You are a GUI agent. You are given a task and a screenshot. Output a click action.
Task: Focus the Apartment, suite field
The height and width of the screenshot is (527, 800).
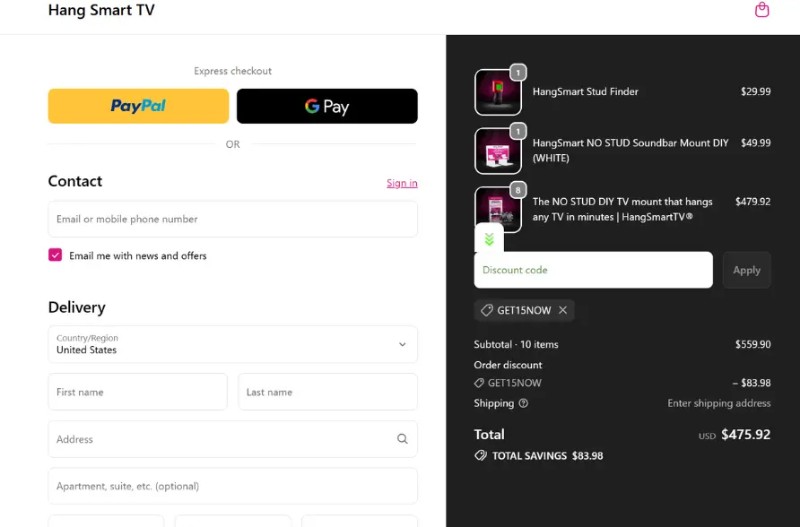[233, 486]
